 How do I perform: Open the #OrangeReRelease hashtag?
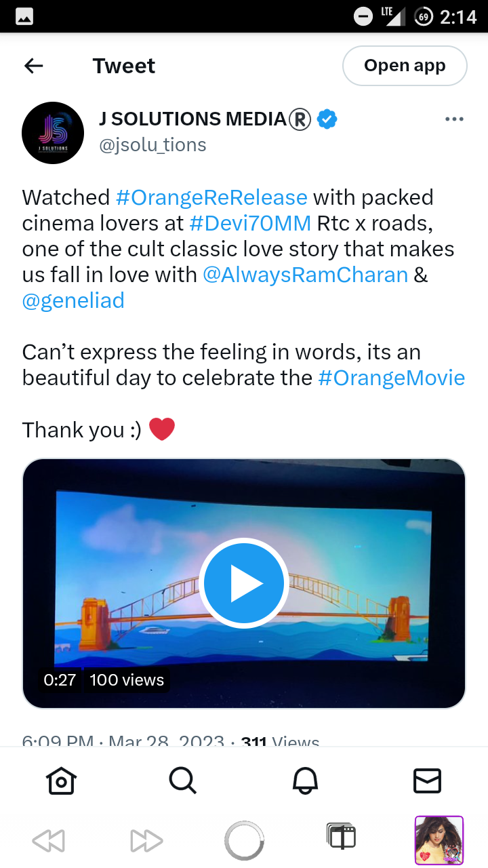coord(211,197)
